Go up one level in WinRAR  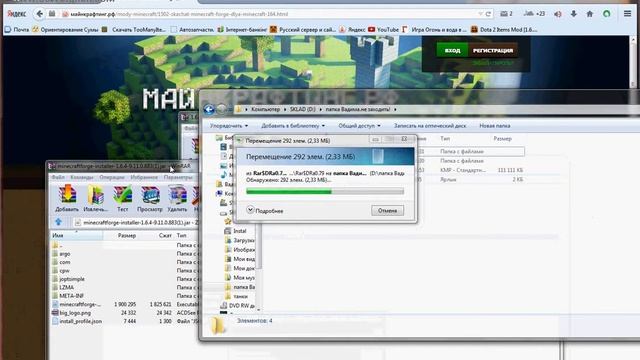coord(58,222)
